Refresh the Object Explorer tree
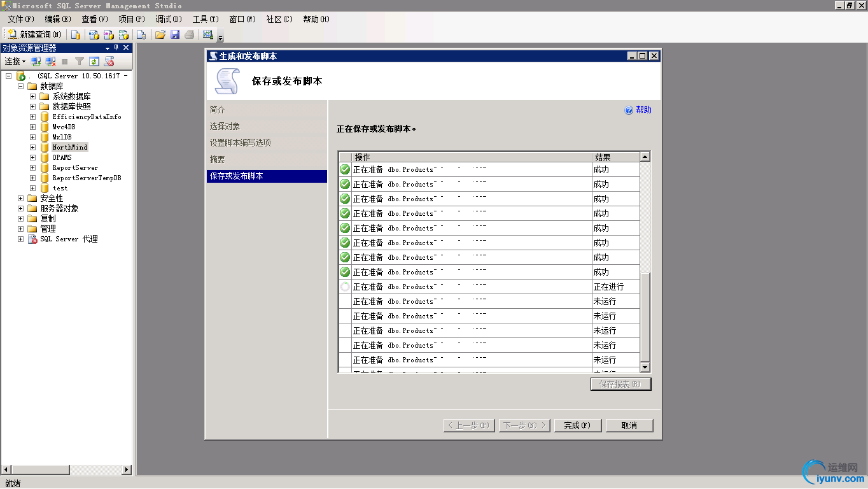 pos(94,61)
